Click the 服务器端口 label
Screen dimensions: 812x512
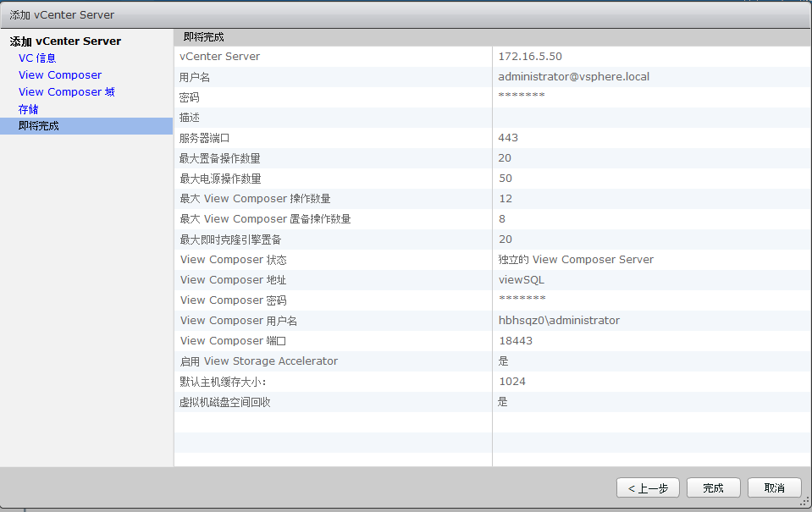(205, 138)
